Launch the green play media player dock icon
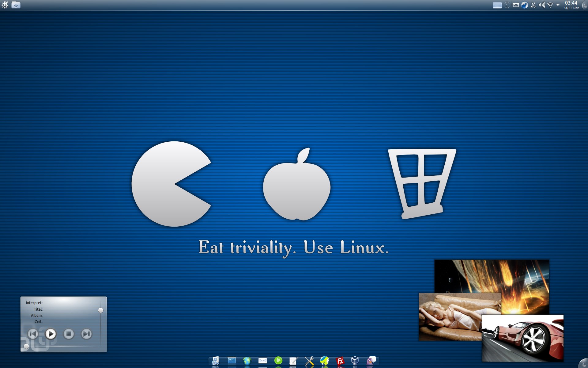The image size is (588, 368). (x=278, y=360)
